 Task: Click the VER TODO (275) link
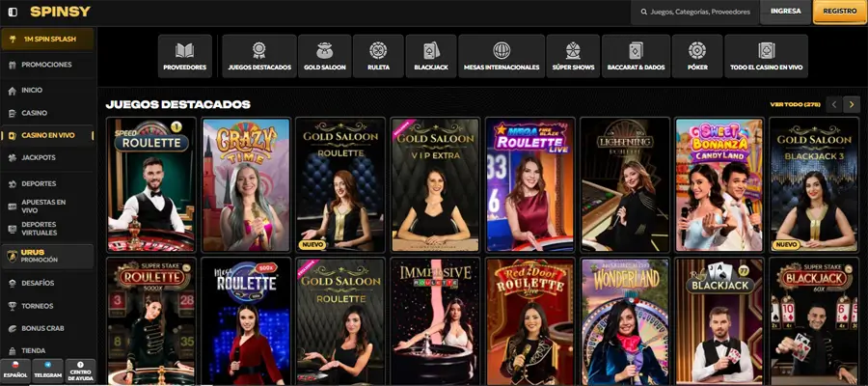[795, 104]
